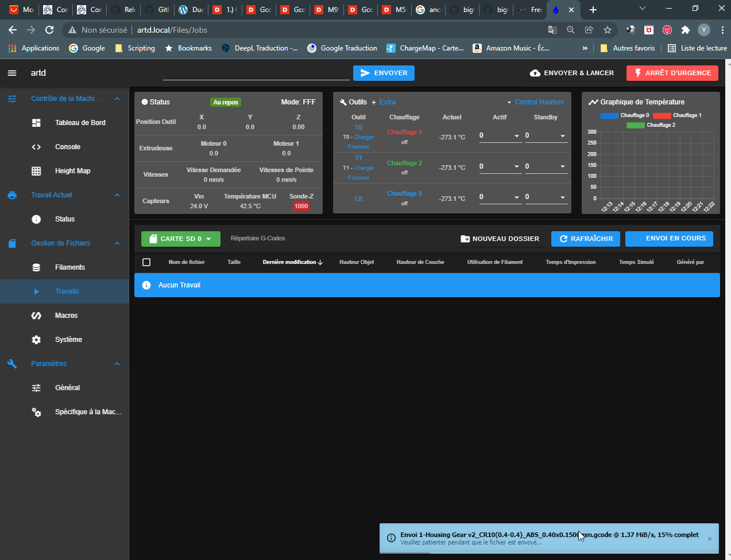Toggle Chauffage 2 green legend swatch

coord(636,125)
